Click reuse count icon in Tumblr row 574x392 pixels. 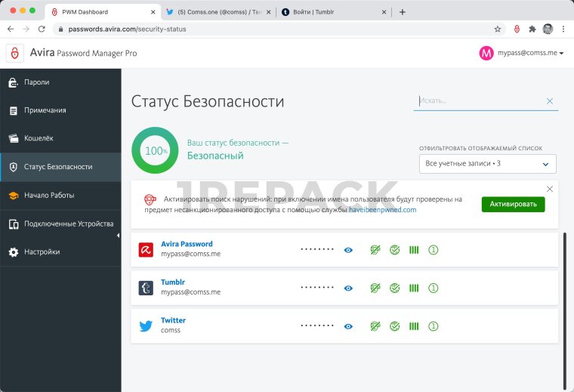[433, 288]
